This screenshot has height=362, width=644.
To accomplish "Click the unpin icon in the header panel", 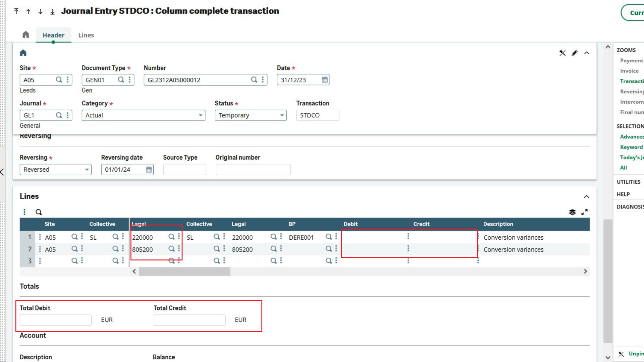I will (562, 53).
